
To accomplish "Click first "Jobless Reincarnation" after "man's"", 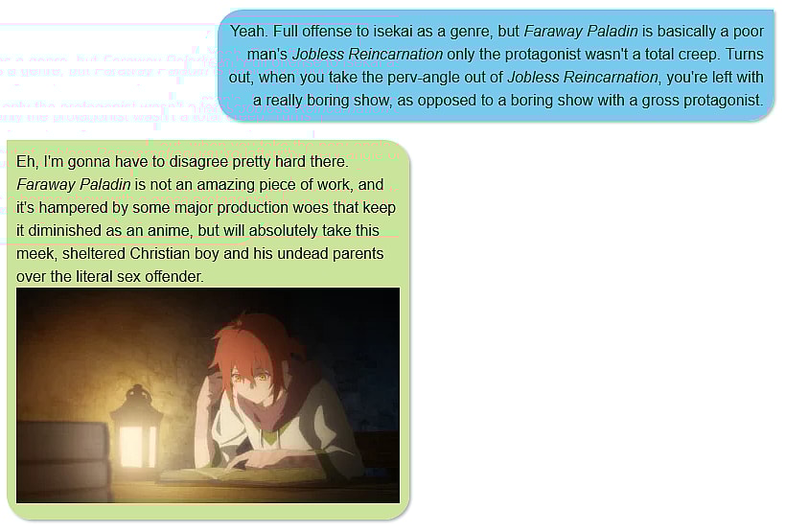I will click(x=367, y=54).
